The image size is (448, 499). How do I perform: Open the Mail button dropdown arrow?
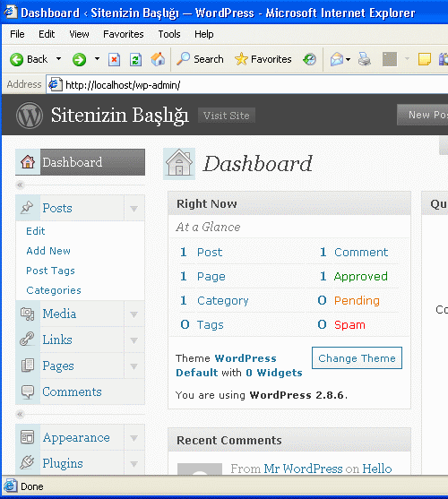pyautogui.click(x=348, y=59)
